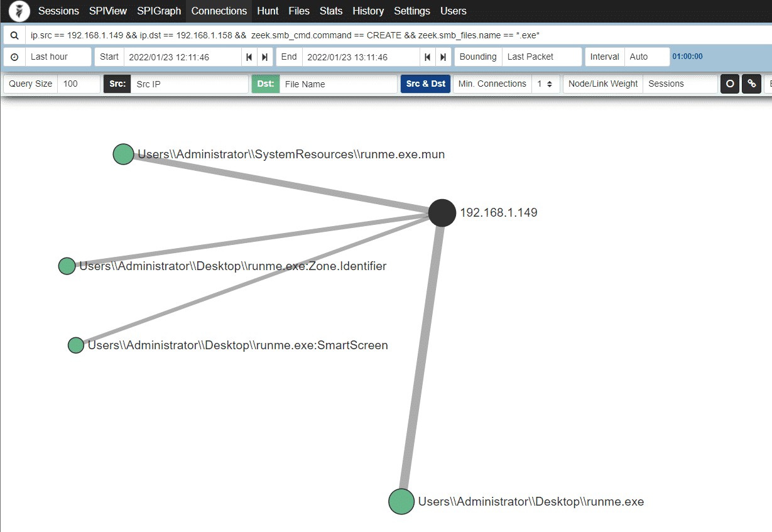This screenshot has height=532, width=772.
Task: Open the Node/Link Weight Sessions dropdown
Action: 679,84
